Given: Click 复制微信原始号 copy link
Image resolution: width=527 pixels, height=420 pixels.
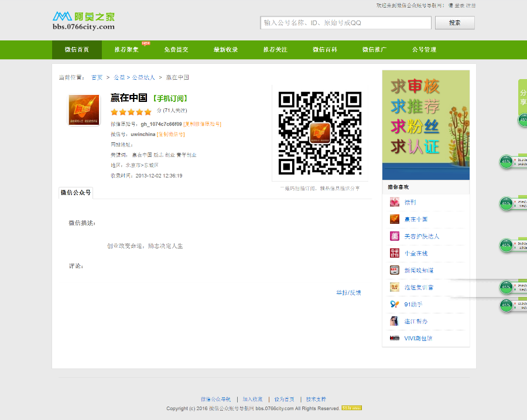Looking at the screenshot, I should [x=203, y=124].
